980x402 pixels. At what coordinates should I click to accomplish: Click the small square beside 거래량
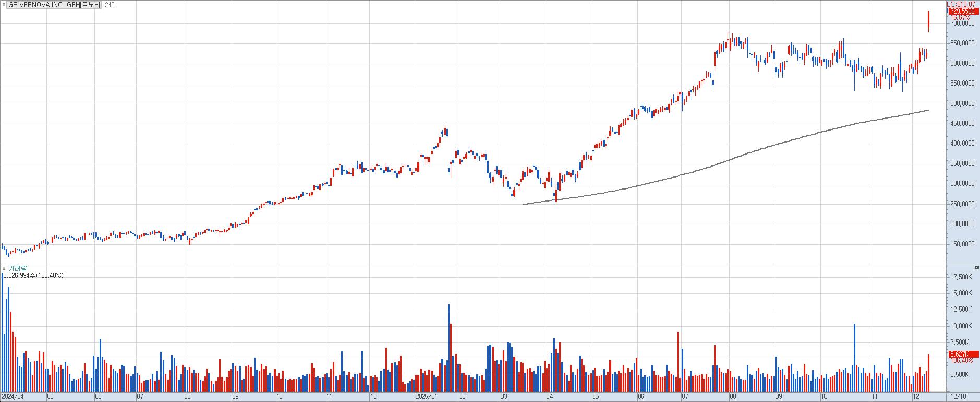(x=4, y=268)
